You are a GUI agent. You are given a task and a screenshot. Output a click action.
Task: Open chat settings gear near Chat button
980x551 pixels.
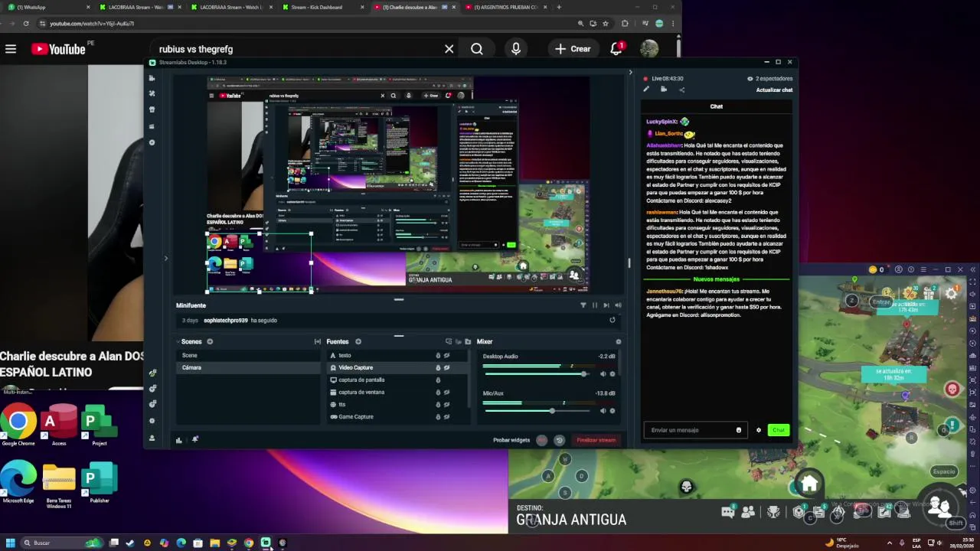759,430
